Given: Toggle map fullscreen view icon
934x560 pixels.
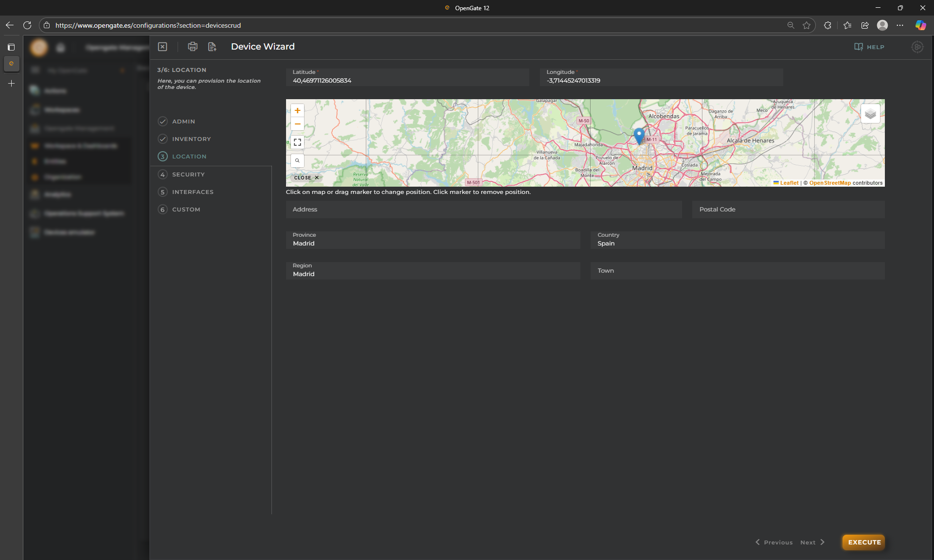Looking at the screenshot, I should click(297, 142).
